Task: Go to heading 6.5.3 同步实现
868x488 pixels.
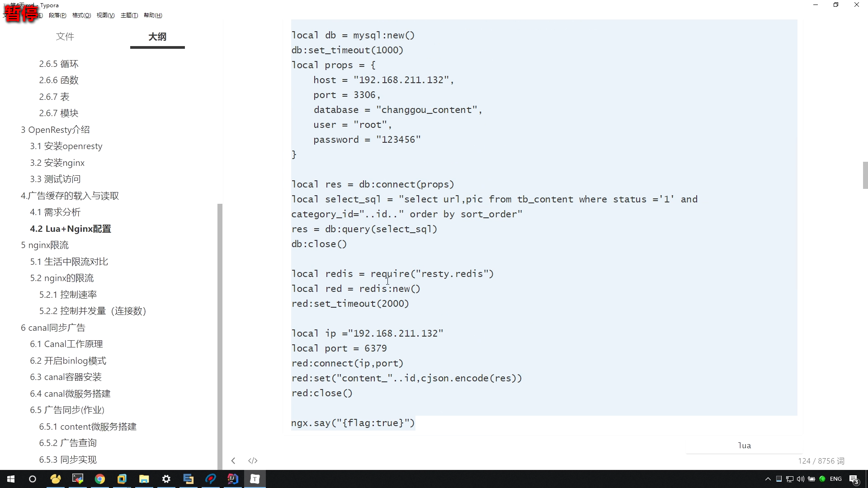Action: tap(68, 460)
